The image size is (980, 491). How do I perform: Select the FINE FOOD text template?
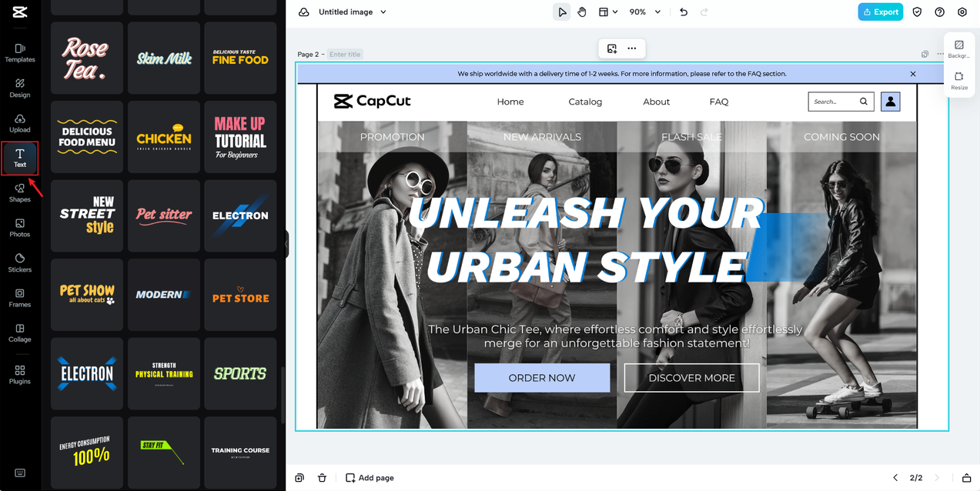(x=240, y=58)
